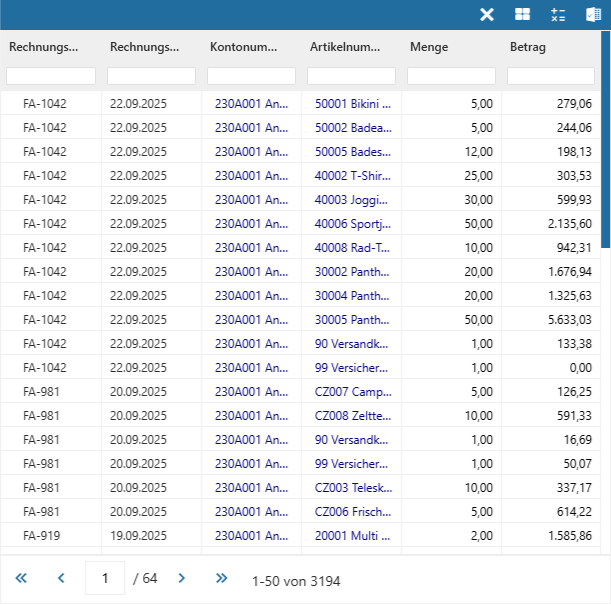The image size is (611, 604).
Task: Select the FA-919 invoice row cell
Action: 41,535
